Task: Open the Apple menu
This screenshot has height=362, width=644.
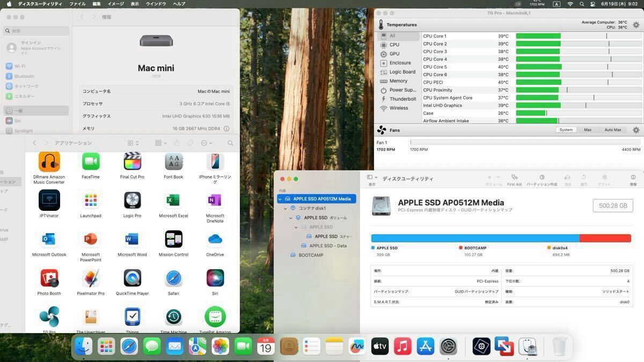Action: point(9,4)
